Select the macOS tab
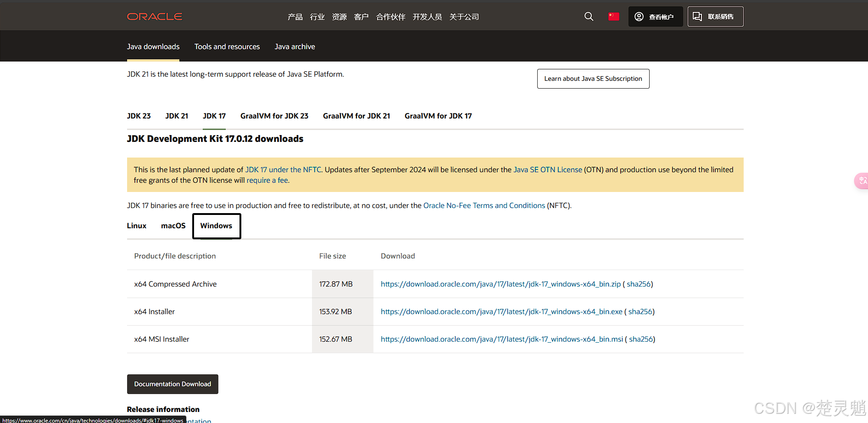This screenshot has width=868, height=423. [173, 226]
